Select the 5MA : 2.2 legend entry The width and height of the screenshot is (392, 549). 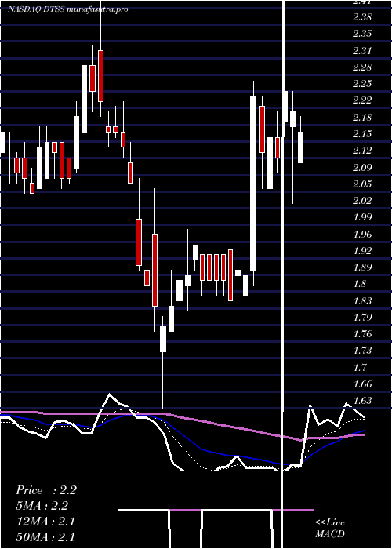click(42, 506)
